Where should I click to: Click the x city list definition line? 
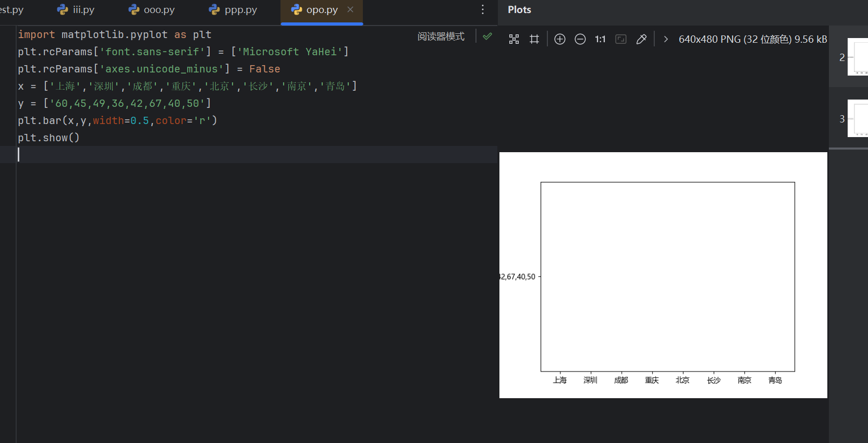point(187,86)
